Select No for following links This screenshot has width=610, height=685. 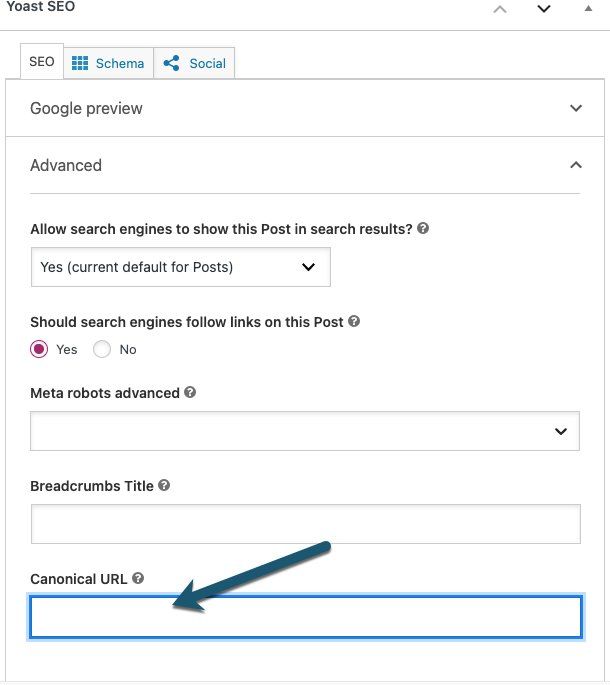[x=102, y=349]
